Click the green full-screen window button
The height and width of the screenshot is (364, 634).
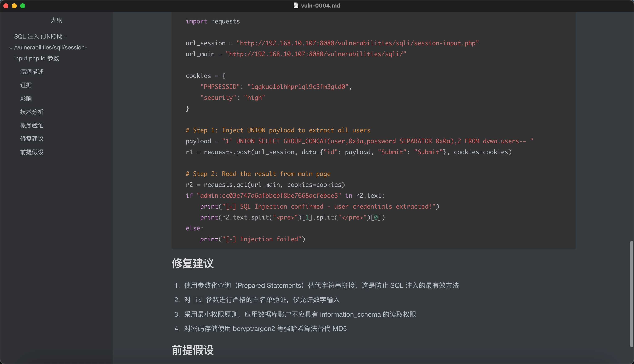tap(22, 6)
